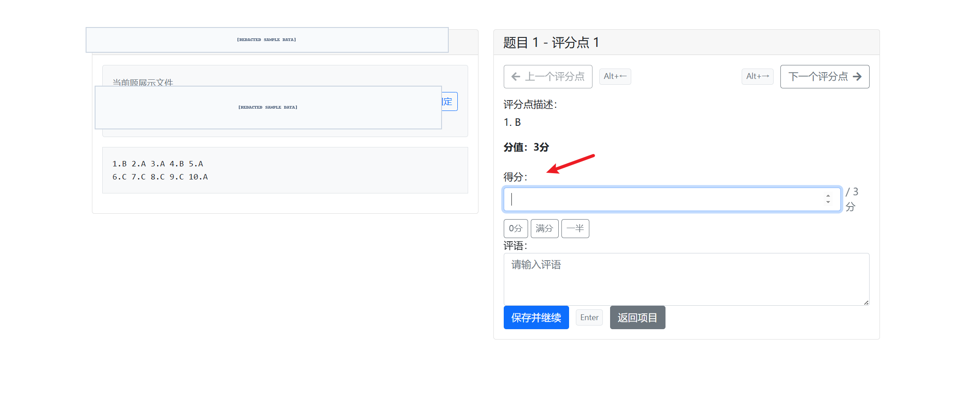980x418 pixels.
Task: Go to previous scoring point 上一个评分点
Action: (x=548, y=77)
